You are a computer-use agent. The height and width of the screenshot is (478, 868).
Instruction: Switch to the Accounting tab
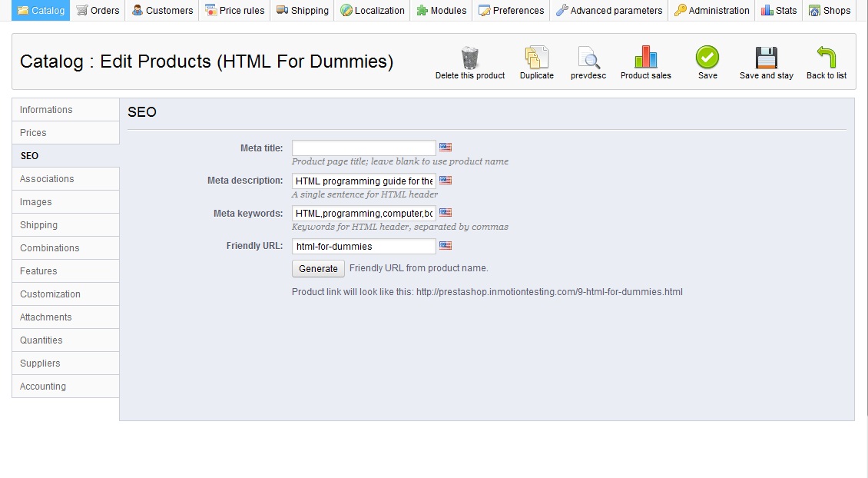65,387
